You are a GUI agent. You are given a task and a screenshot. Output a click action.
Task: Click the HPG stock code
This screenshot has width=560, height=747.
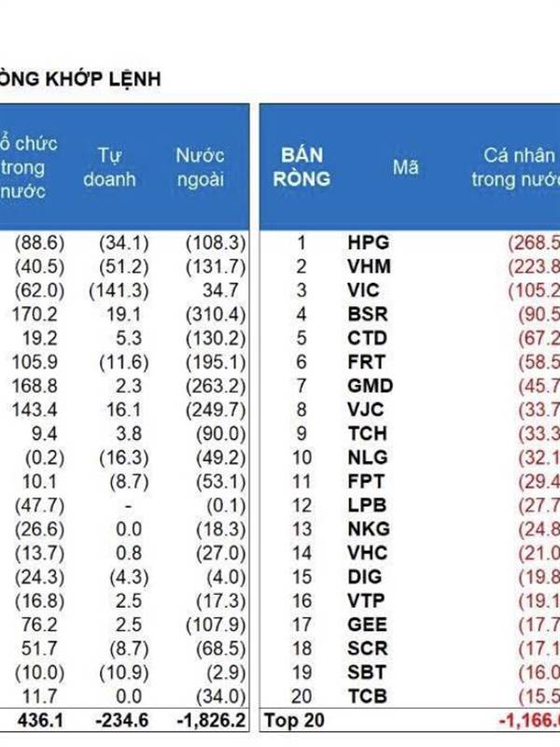click(367, 243)
